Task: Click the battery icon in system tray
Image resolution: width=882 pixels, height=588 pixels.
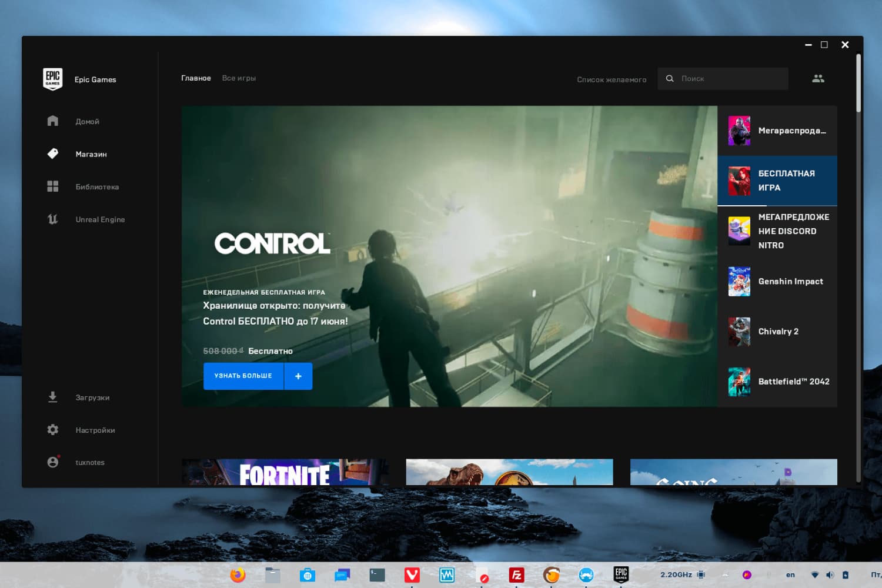Action: [x=846, y=574]
